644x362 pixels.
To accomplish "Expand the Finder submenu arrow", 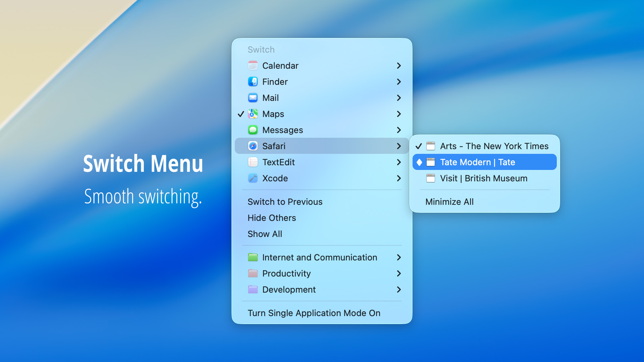I will point(399,82).
